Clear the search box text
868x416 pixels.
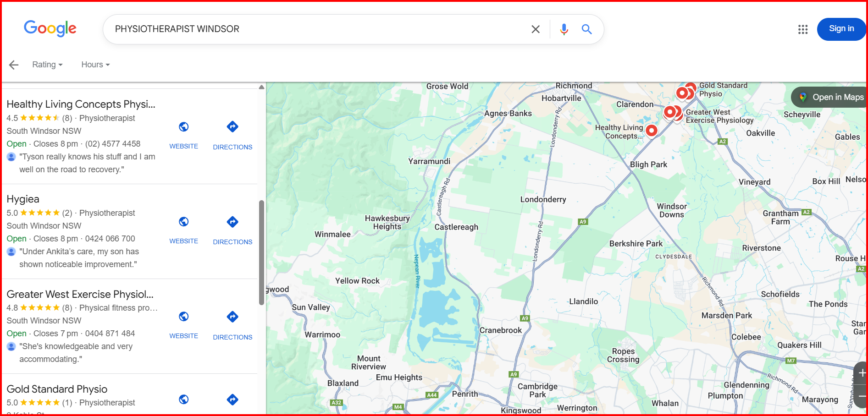click(535, 29)
